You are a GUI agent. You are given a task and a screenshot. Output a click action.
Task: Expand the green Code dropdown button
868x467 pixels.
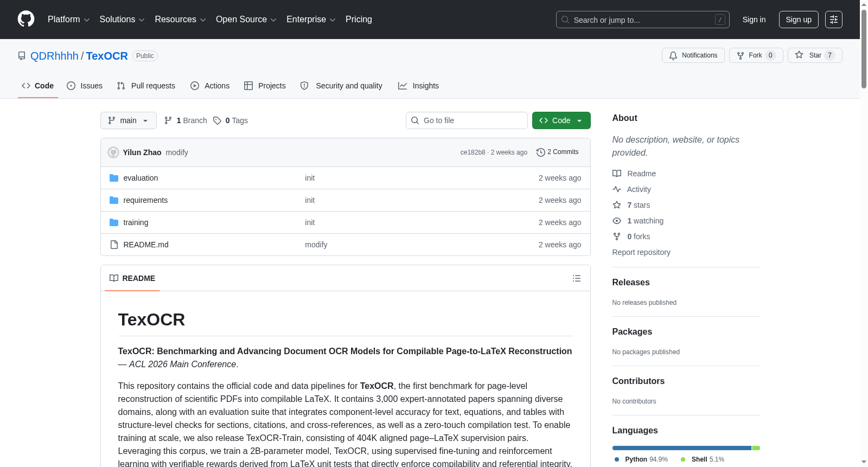pyautogui.click(x=561, y=120)
